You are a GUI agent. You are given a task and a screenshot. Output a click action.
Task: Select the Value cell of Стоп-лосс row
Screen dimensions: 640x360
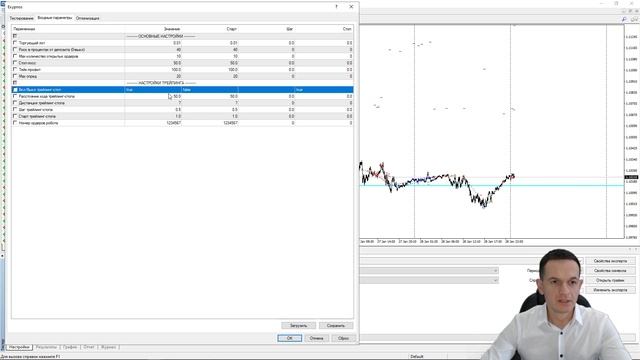click(x=153, y=63)
